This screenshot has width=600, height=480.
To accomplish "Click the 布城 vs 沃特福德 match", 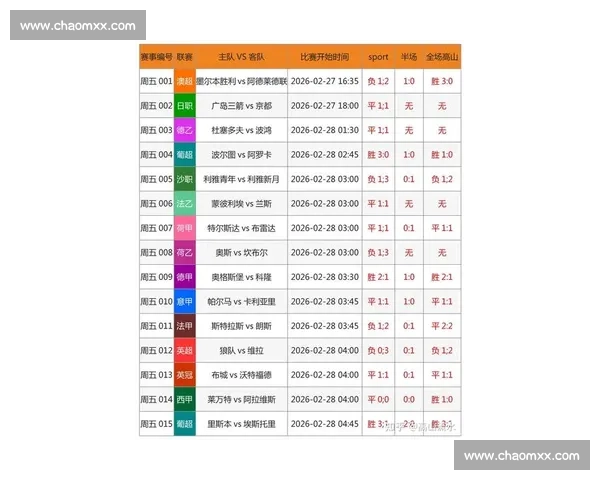I will [x=241, y=375].
